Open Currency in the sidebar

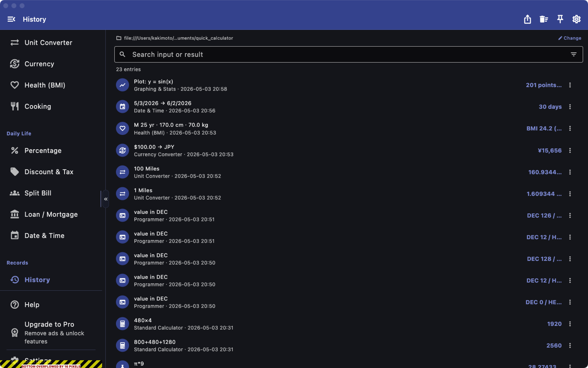pos(51,64)
